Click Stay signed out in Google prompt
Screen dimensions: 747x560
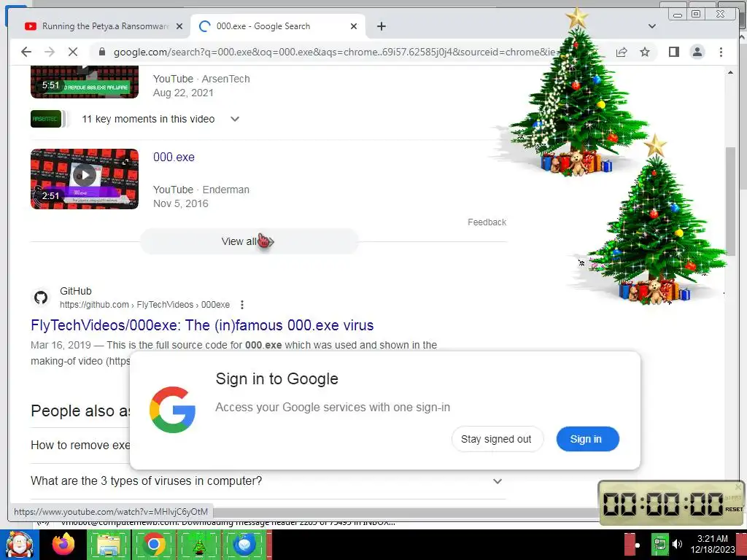496,439
